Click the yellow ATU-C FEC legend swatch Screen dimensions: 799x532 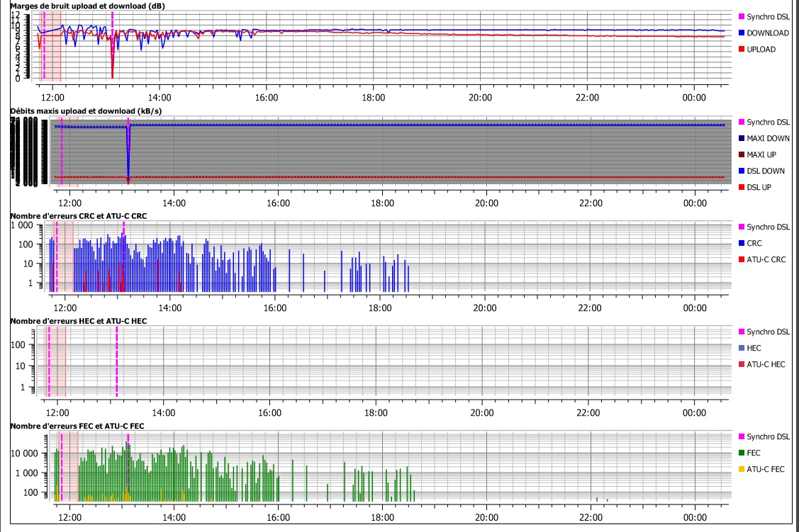tap(742, 469)
